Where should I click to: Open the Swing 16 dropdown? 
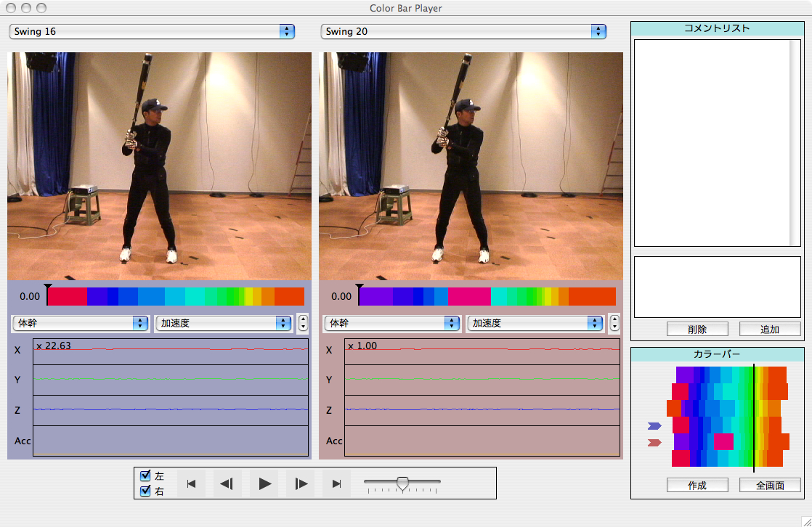(151, 31)
